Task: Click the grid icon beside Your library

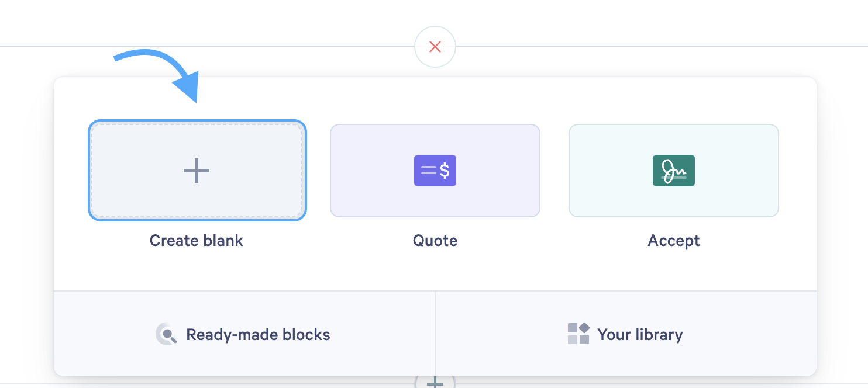Action: point(578,334)
